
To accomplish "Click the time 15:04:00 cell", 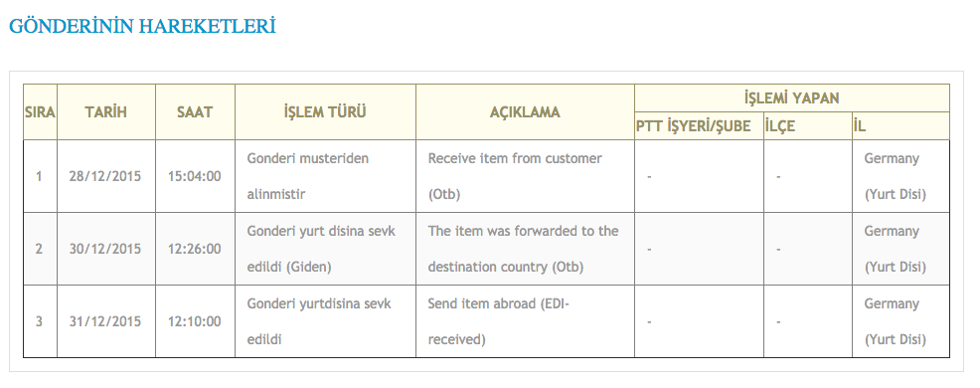I will (195, 176).
